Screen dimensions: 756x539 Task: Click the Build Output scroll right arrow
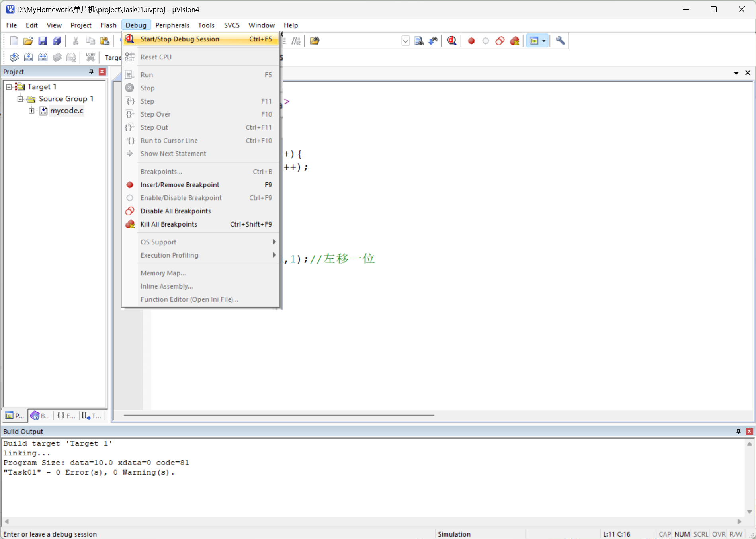[x=739, y=521]
